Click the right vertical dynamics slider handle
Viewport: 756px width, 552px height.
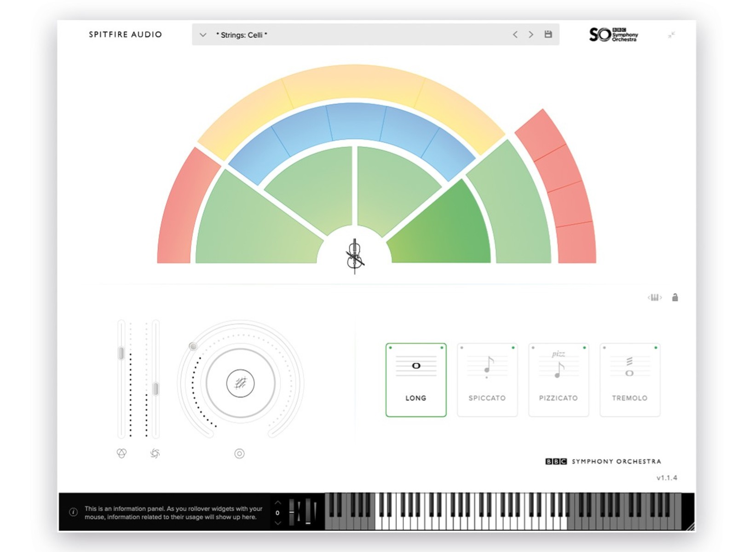point(156,389)
